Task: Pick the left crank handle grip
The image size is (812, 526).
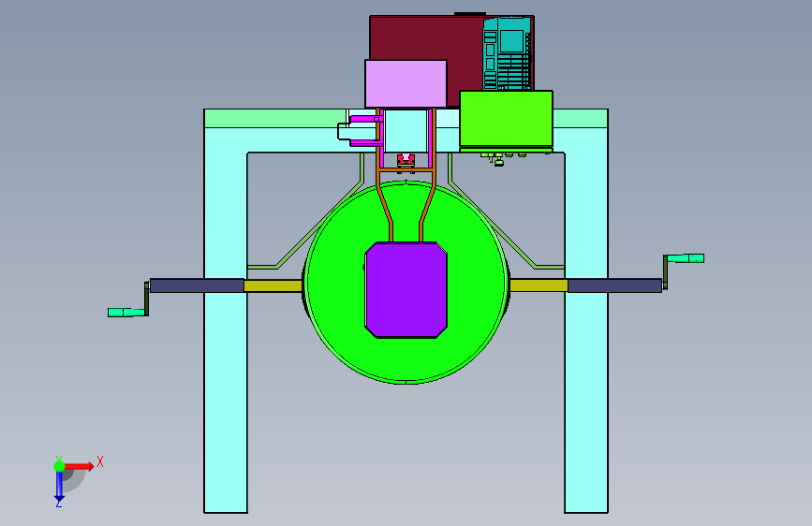Action: [125, 313]
